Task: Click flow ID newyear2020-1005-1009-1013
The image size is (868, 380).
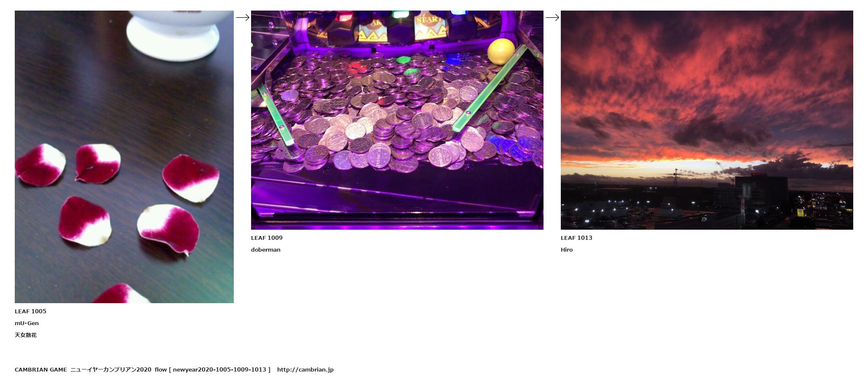Action: coord(219,369)
